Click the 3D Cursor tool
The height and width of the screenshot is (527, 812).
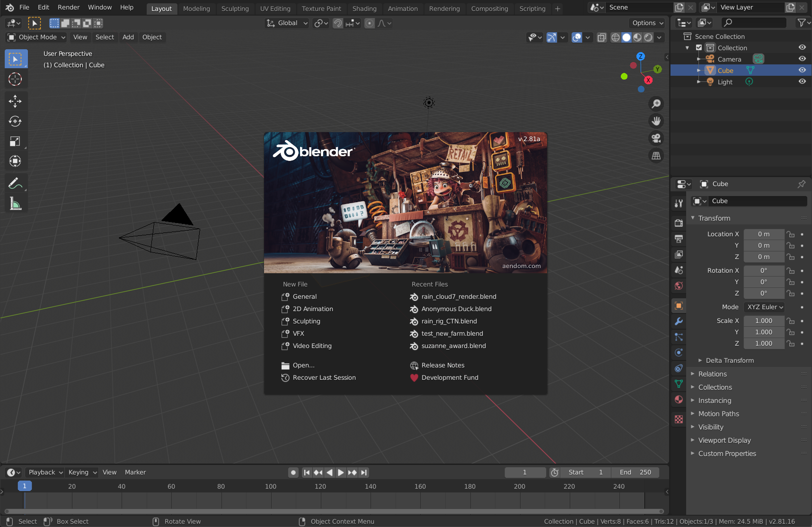point(15,79)
